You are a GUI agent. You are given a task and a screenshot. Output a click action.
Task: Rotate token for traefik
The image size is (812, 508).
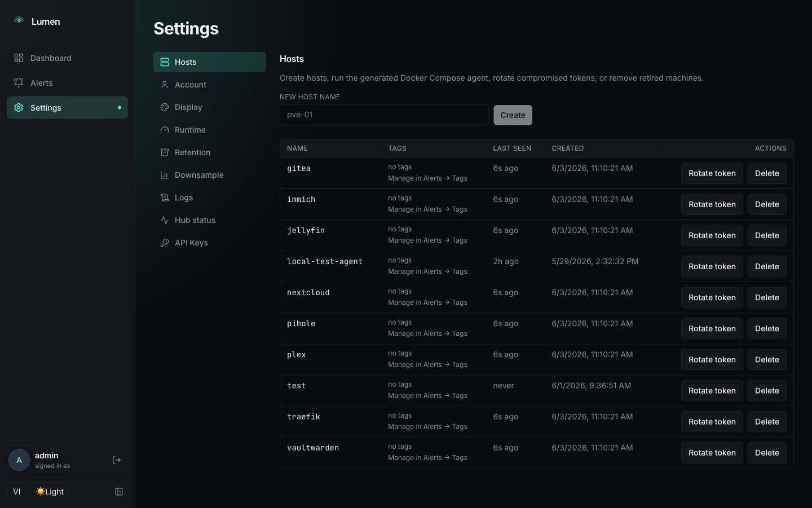712,422
